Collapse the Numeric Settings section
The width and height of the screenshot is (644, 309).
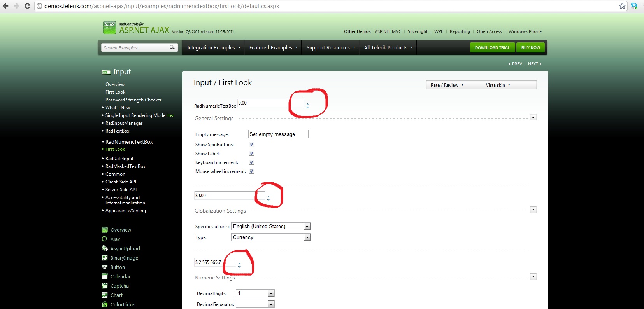(533, 277)
